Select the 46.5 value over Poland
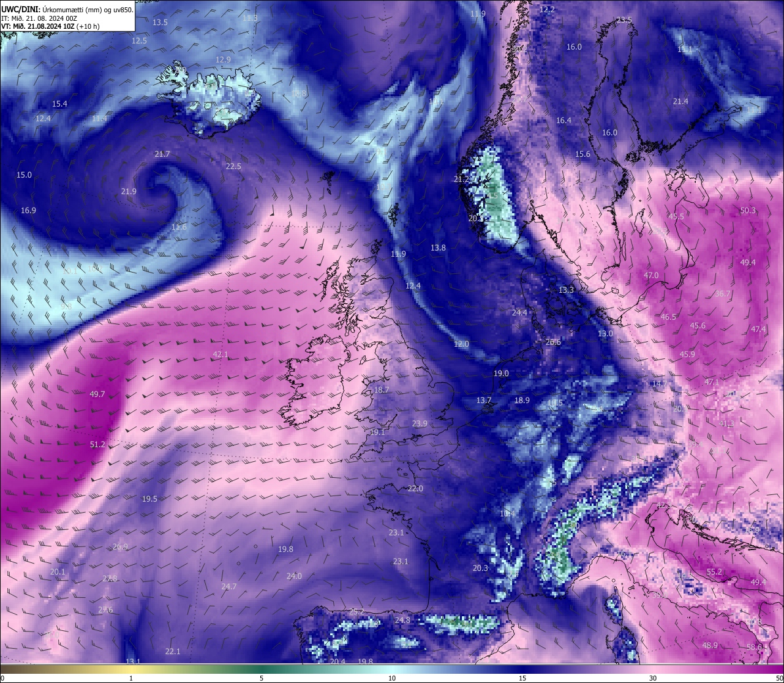784x683 pixels. [x=668, y=317]
